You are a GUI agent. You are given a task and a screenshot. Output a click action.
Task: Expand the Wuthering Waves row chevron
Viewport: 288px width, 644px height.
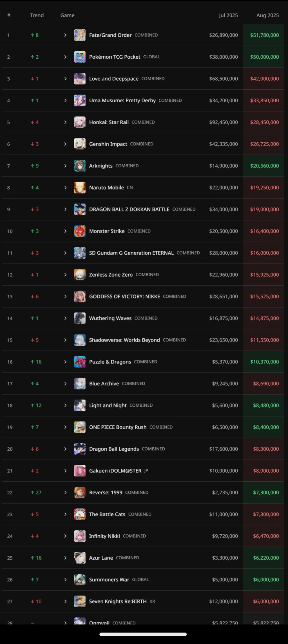click(65, 318)
